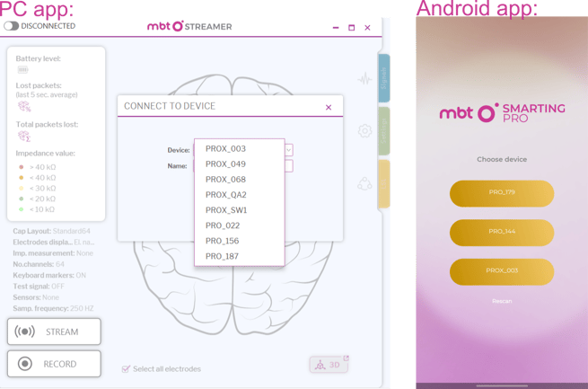The height and width of the screenshot is (389, 588).
Task: Tap Rescan in the Android app
Action: pos(502,301)
